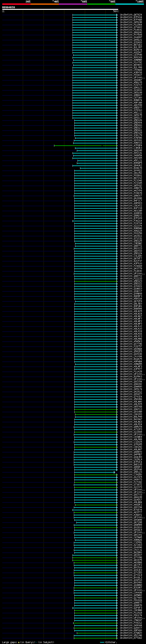This screenshot has height=644, width=146.
Task: Select hit label UniRef100_Q3SAX0
Action: pyautogui.click(x=131, y=42)
